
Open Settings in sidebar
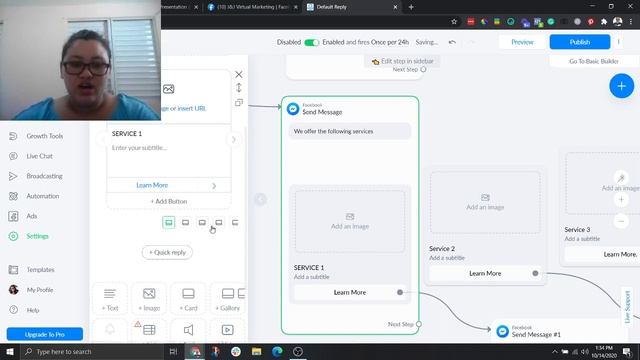click(37, 236)
